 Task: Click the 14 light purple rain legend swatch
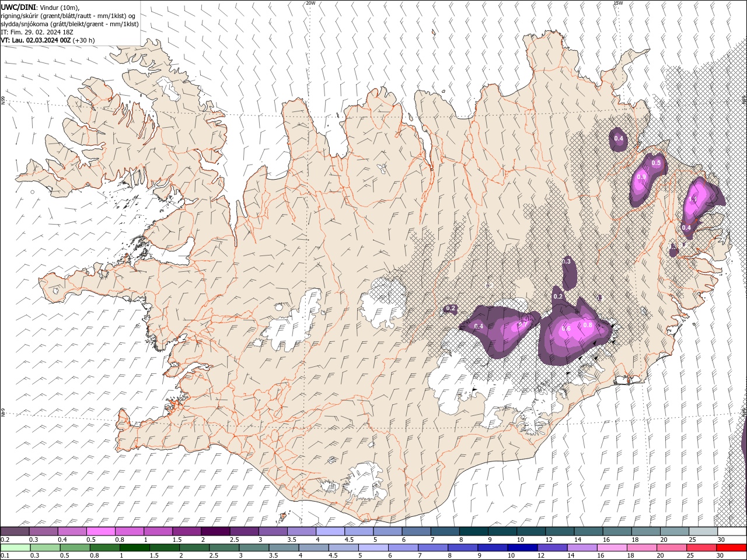point(581,548)
